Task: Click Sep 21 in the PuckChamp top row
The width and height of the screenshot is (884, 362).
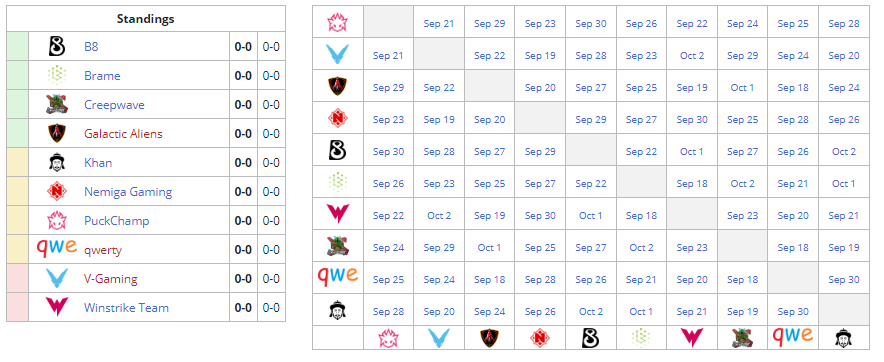Action: click(439, 24)
